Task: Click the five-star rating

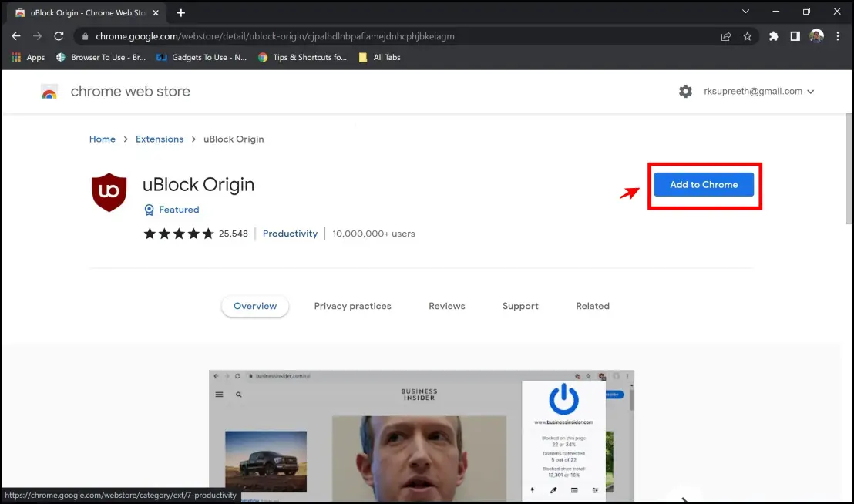Action: (x=179, y=234)
